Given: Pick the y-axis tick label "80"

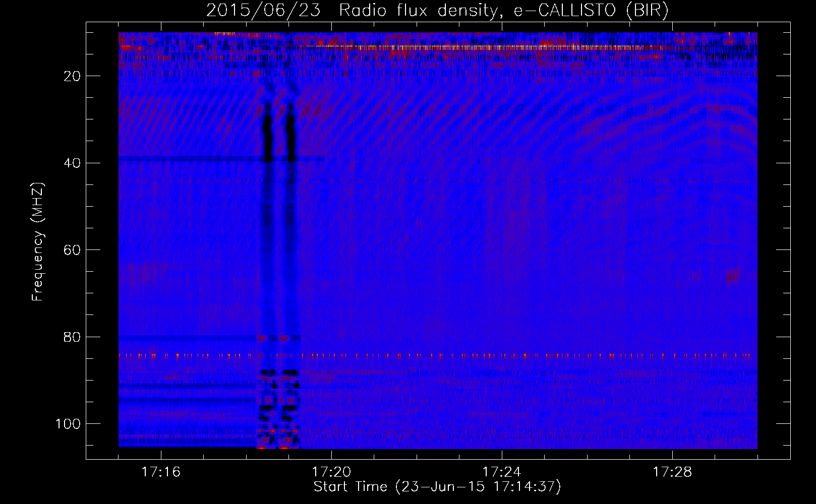Looking at the screenshot, I should (x=73, y=337).
